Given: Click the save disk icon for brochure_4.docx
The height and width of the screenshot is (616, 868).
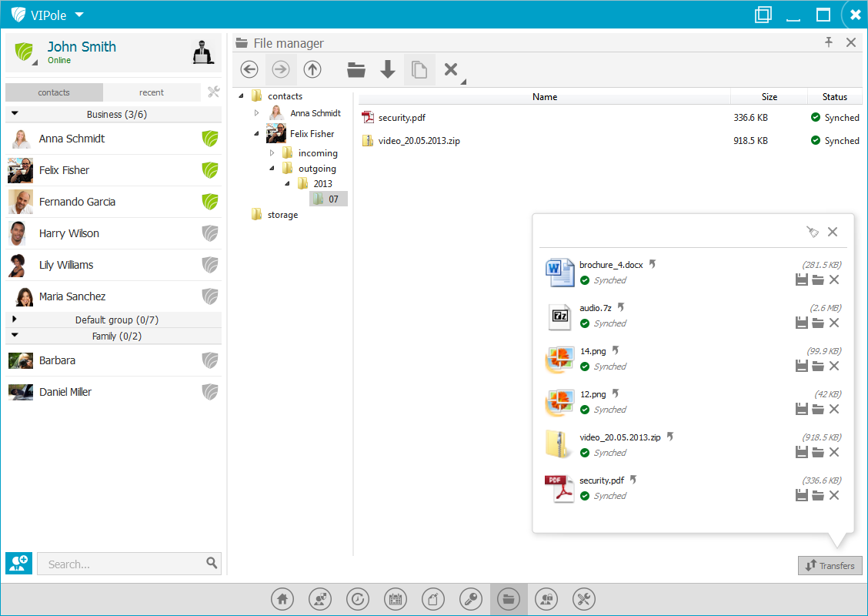Looking at the screenshot, I should [802, 280].
